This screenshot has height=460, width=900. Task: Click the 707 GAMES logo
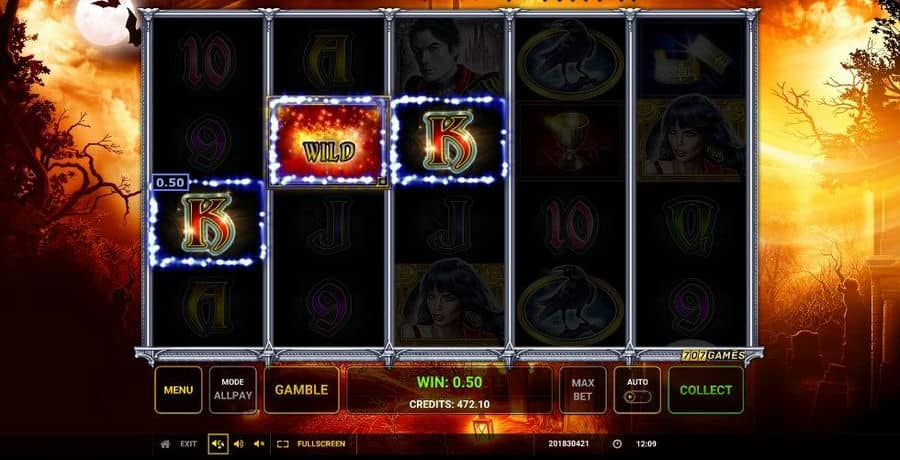713,355
